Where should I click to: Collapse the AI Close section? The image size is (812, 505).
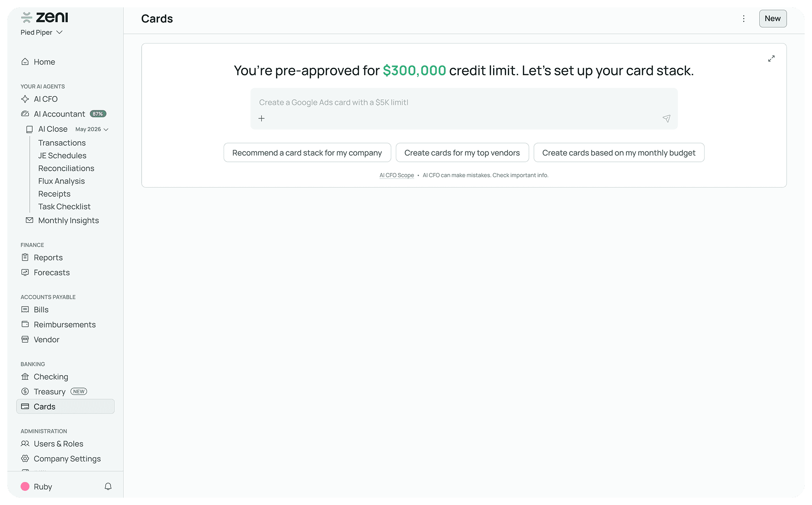point(53,129)
